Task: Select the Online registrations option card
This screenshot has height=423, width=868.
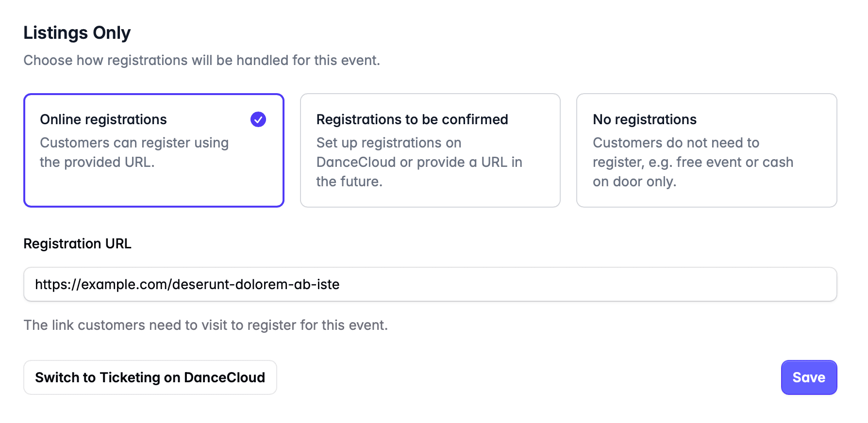Action: point(154,150)
